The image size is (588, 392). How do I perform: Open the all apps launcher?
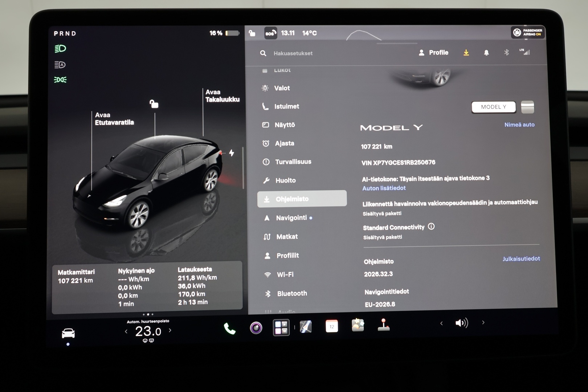pyautogui.click(x=281, y=327)
